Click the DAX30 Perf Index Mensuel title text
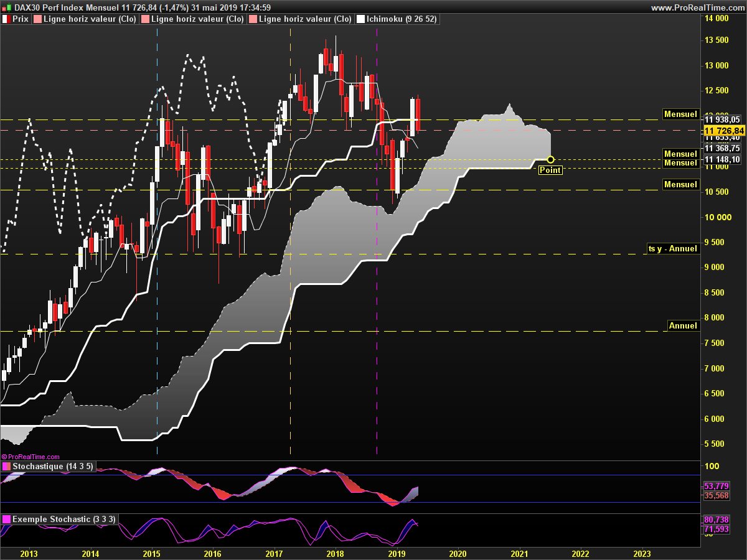The width and height of the screenshot is (747, 560). pyautogui.click(x=67, y=7)
